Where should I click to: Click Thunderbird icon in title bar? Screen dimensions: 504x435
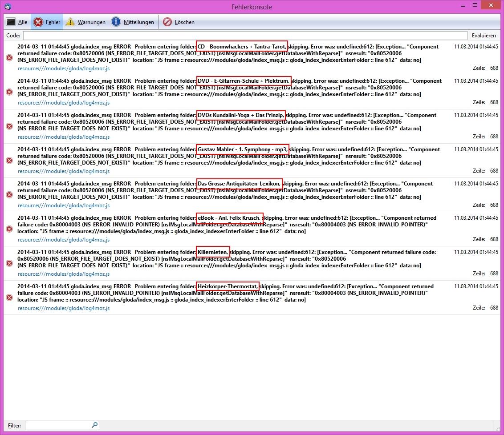pyautogui.click(x=8, y=7)
